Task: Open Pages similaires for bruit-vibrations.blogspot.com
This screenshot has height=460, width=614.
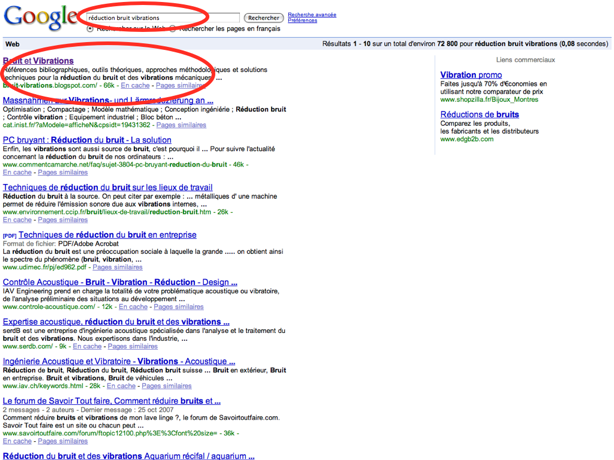Action: pyautogui.click(x=181, y=85)
